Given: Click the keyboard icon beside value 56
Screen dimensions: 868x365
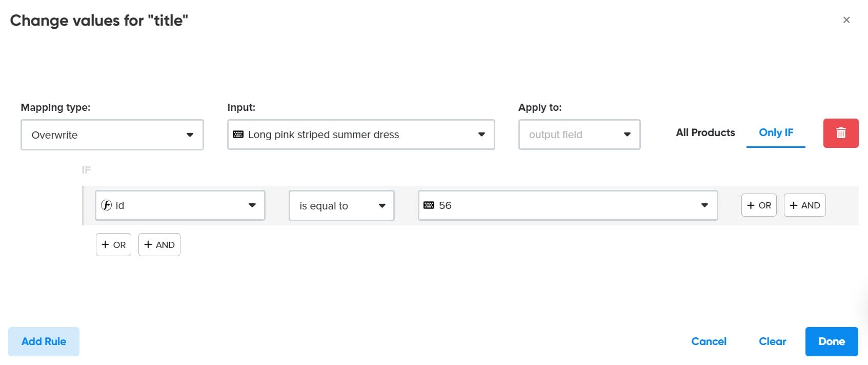Looking at the screenshot, I should (x=429, y=205).
